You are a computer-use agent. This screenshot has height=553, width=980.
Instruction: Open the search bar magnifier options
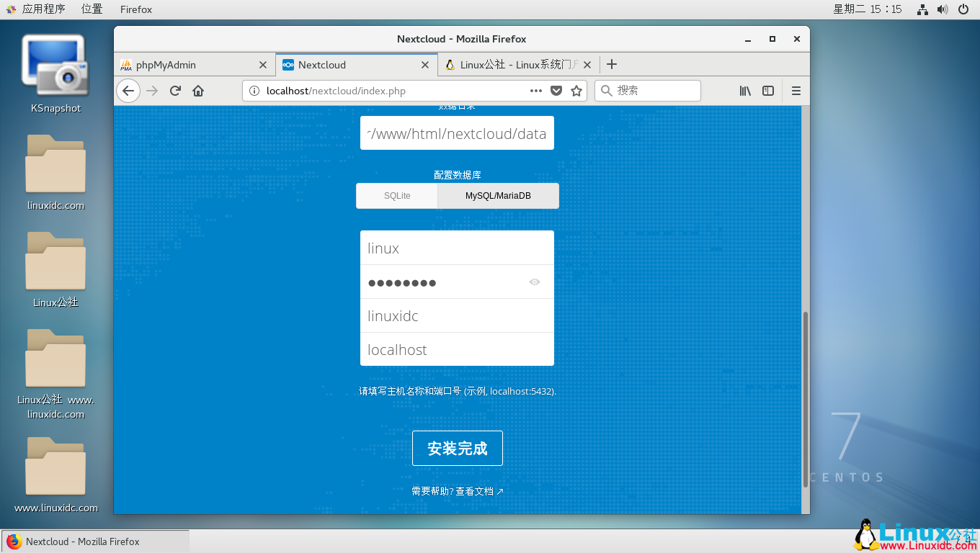click(x=606, y=91)
